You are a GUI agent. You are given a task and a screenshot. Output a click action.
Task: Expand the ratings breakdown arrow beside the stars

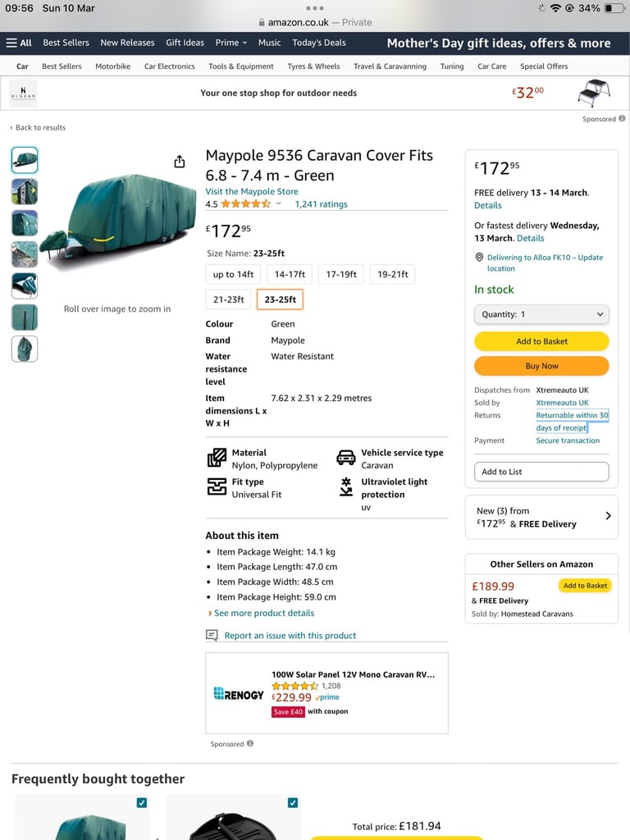click(278, 203)
